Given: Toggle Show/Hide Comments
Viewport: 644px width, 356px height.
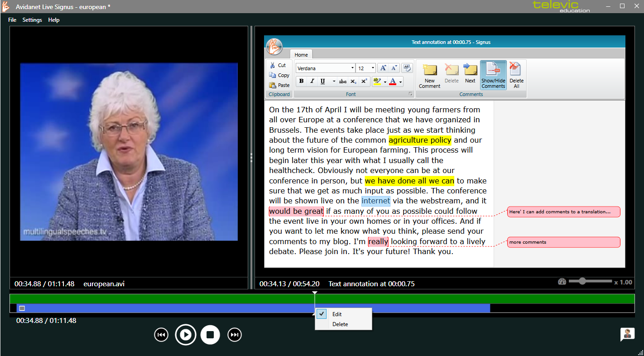Looking at the screenshot, I should (x=493, y=76).
